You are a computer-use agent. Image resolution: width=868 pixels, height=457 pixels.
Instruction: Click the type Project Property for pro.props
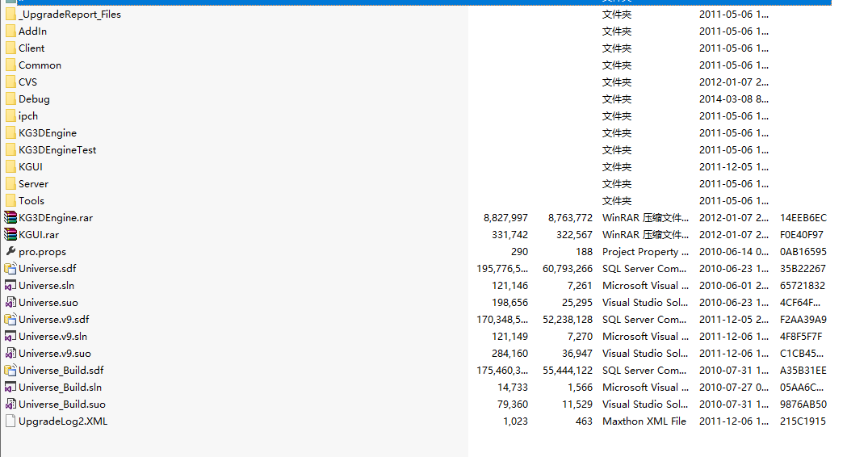[645, 252]
